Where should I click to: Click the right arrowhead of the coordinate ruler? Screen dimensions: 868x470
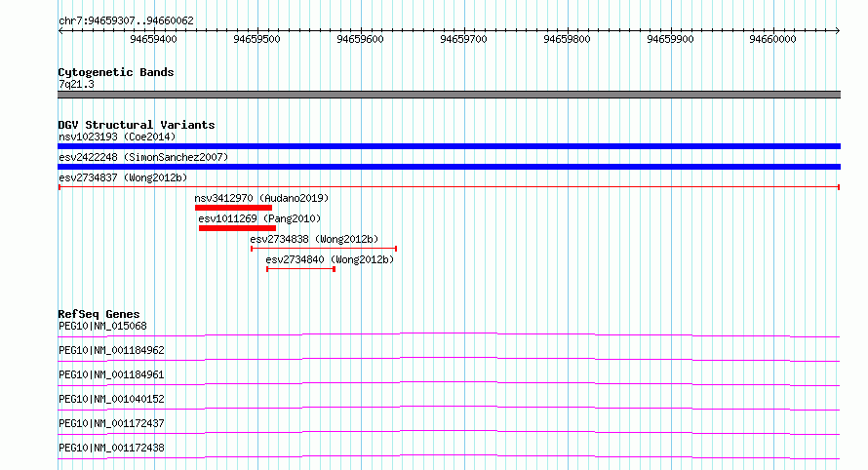click(838, 31)
